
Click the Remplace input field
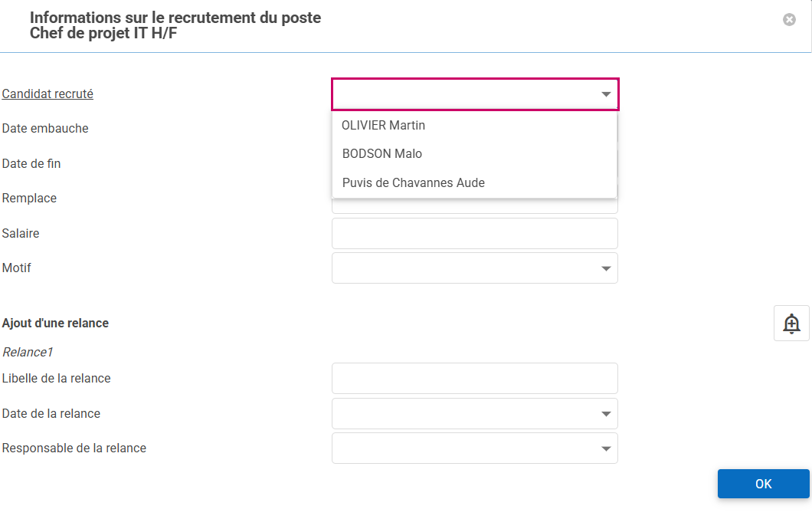(474, 206)
